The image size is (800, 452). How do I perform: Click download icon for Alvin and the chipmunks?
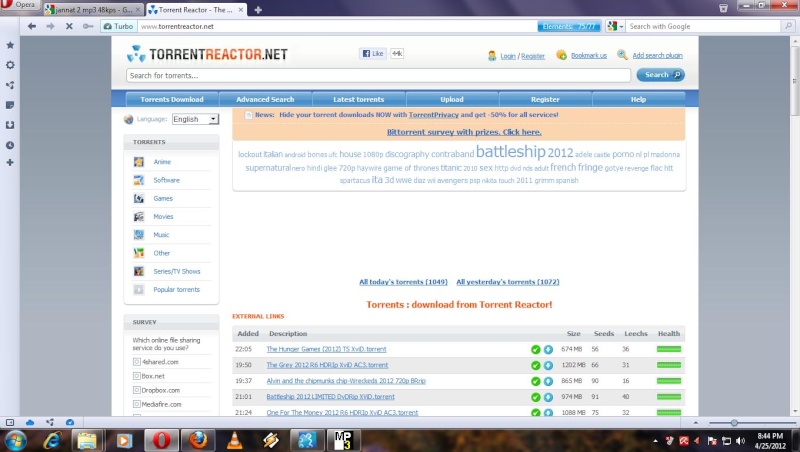[x=548, y=381]
